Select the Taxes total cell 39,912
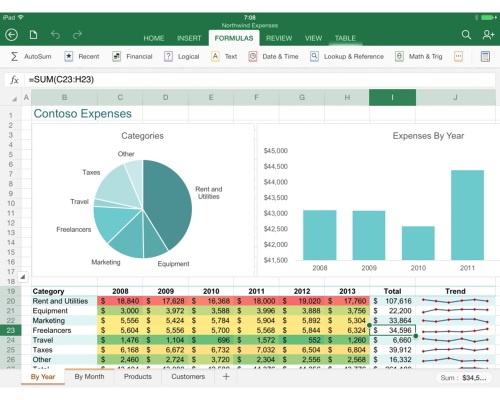 tap(393, 350)
